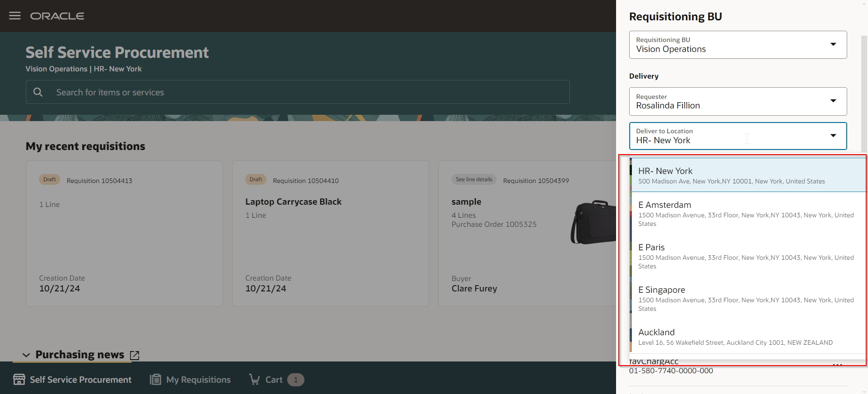This screenshot has height=394, width=868.
Task: Open the Cart tab
Action: [x=276, y=380]
